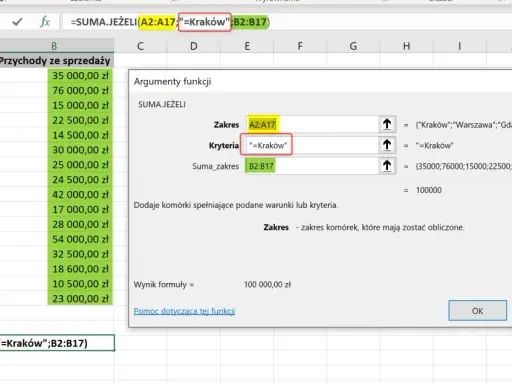512x384 pixels.
Task: Select column H header
Action: tap(406, 46)
